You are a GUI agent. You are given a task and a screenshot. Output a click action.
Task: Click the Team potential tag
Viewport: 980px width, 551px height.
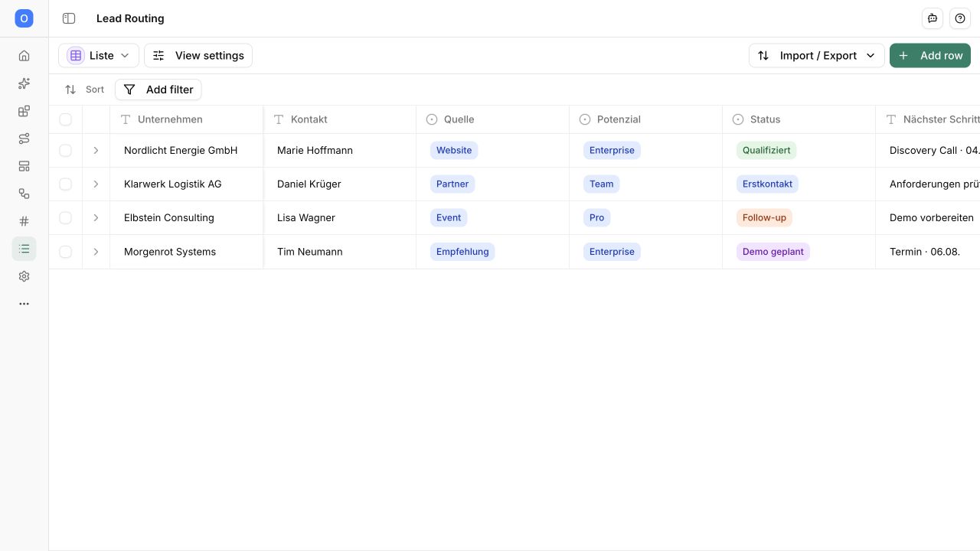coord(602,184)
